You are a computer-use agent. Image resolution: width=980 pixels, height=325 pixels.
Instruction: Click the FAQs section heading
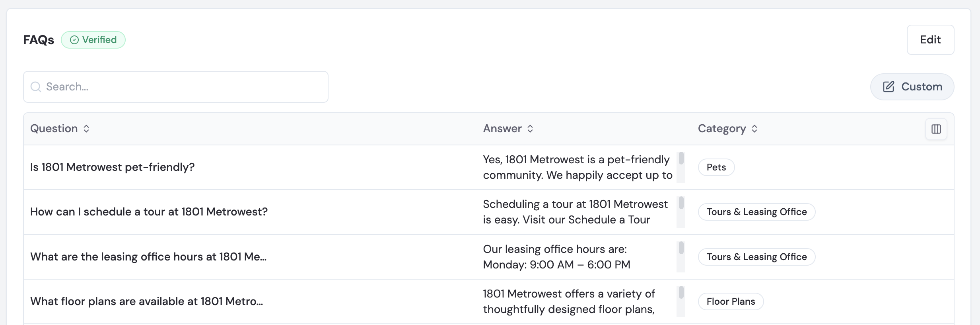coord(39,40)
